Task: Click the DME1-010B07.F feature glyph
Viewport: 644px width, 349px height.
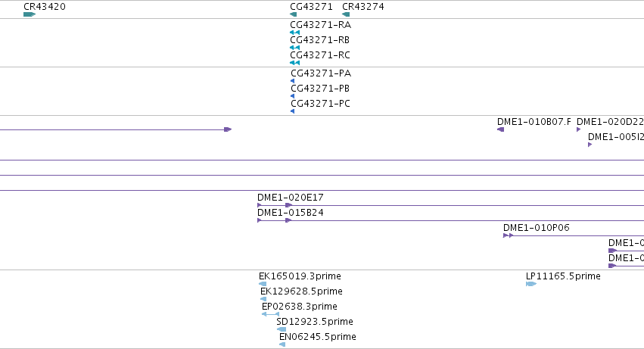Action: point(501,129)
